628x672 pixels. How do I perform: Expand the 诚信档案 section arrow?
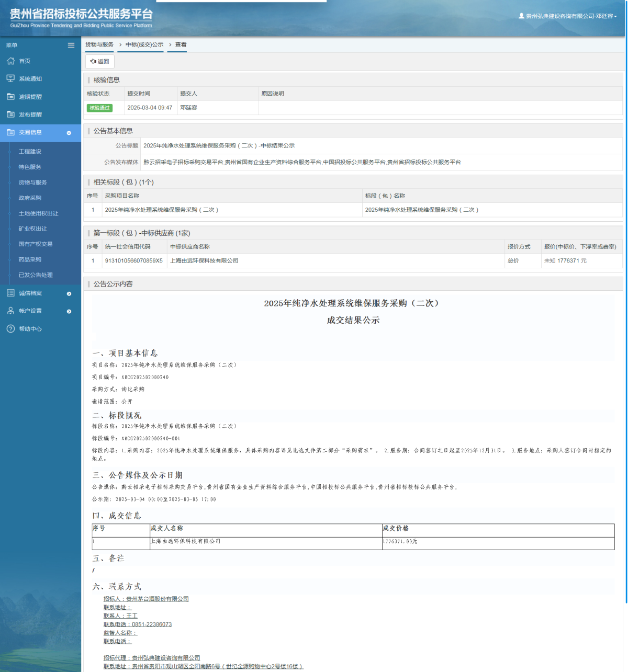click(x=69, y=294)
